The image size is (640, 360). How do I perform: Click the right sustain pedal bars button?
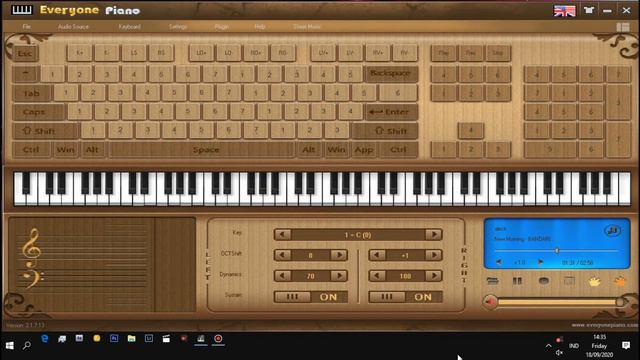click(x=387, y=297)
